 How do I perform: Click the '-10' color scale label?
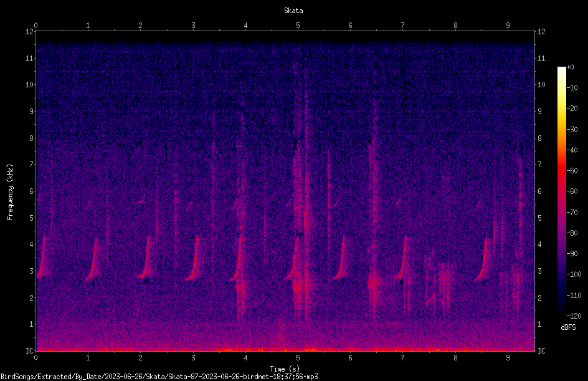pos(572,88)
